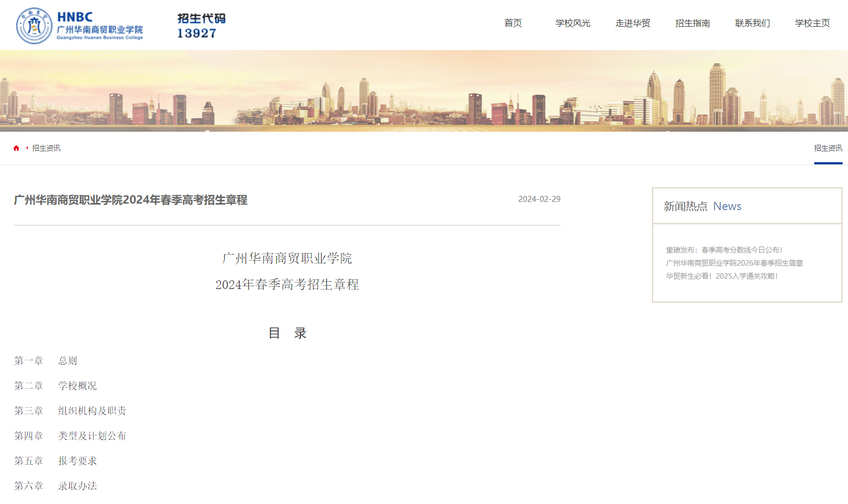The width and height of the screenshot is (848, 504).
Task: Open the 2024年春季高考招生章程 article title
Action: coord(130,200)
